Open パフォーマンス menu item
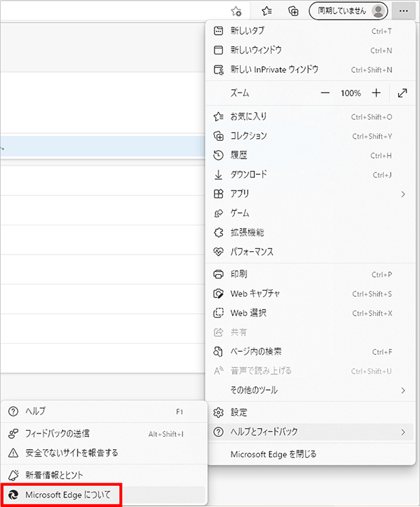The width and height of the screenshot is (420, 507). click(x=310, y=252)
